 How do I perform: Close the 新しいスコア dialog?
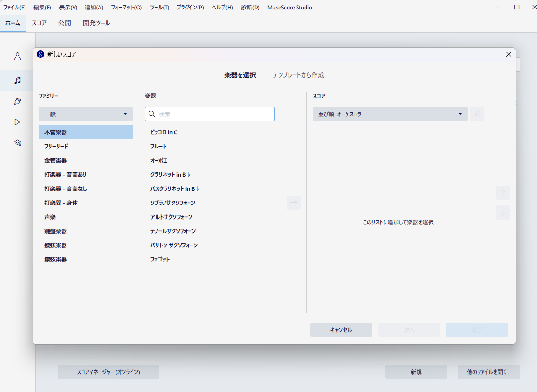coord(508,54)
